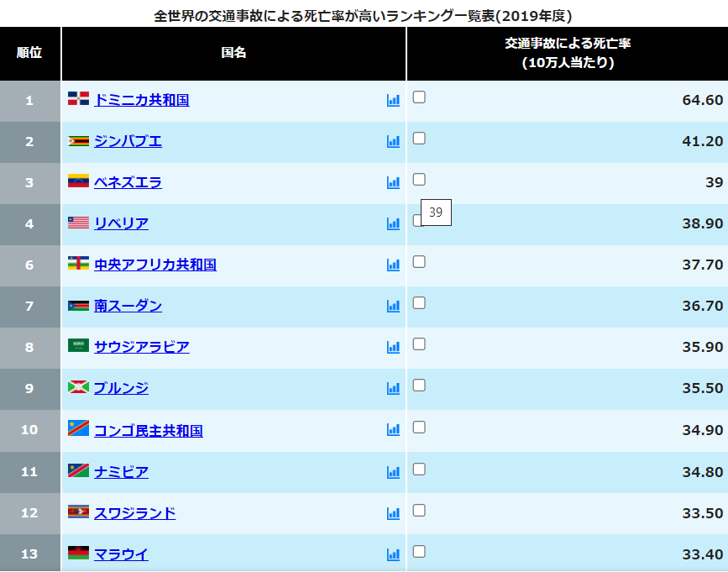Open the スワジランド link
This screenshot has height=572, width=728.
[x=134, y=513]
